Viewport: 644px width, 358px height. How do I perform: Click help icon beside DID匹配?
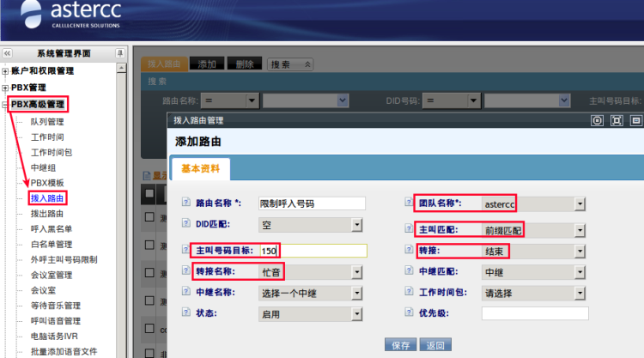186,223
